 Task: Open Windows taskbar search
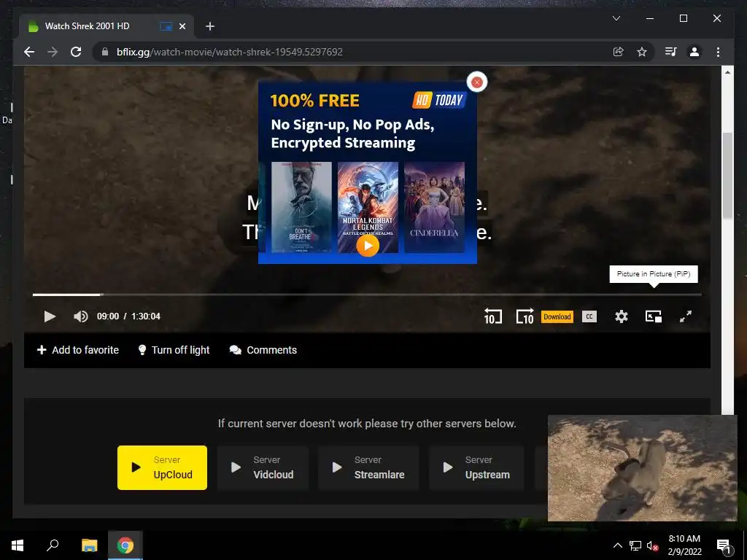[53, 545]
